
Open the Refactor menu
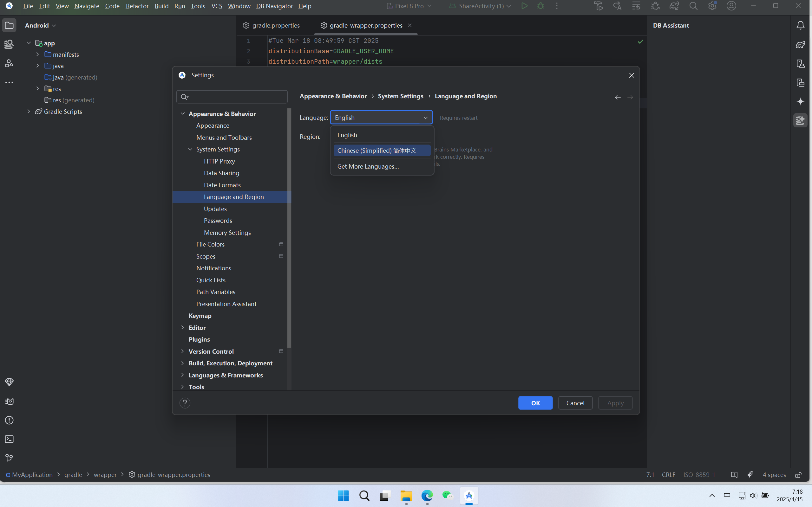pyautogui.click(x=137, y=6)
